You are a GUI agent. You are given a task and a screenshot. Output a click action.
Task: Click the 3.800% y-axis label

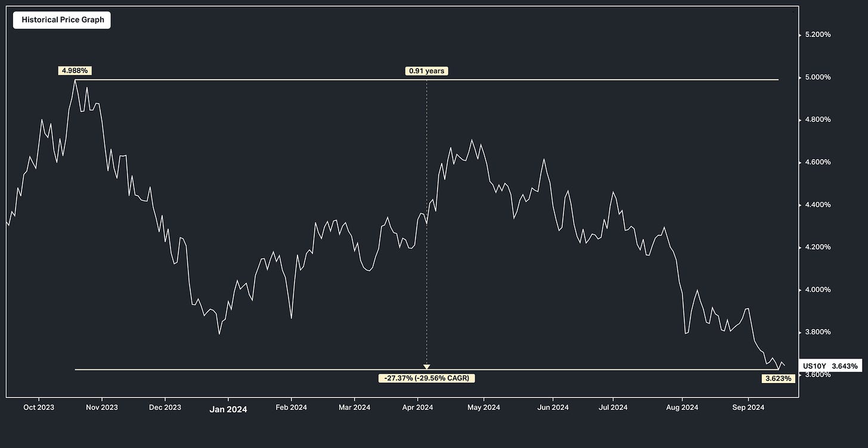pyautogui.click(x=817, y=332)
